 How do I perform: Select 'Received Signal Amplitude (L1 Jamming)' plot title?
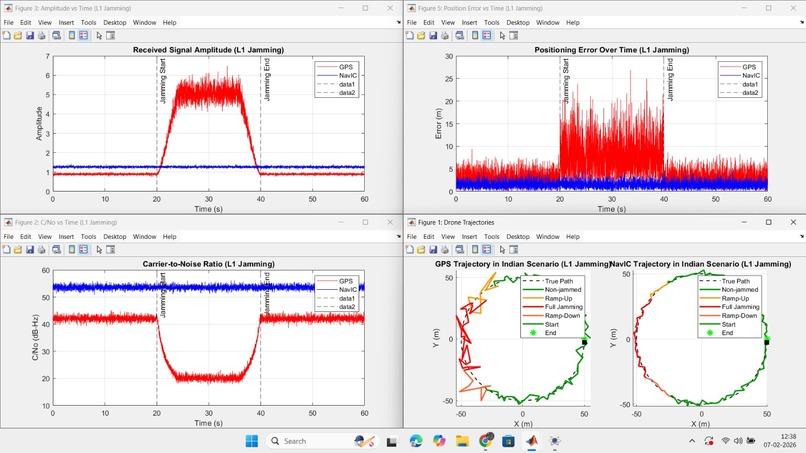click(x=208, y=50)
